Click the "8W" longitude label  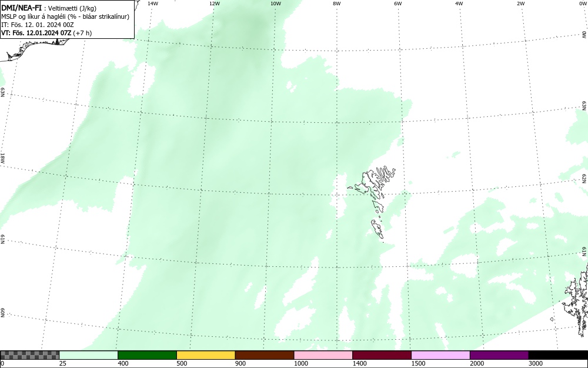(x=337, y=4)
